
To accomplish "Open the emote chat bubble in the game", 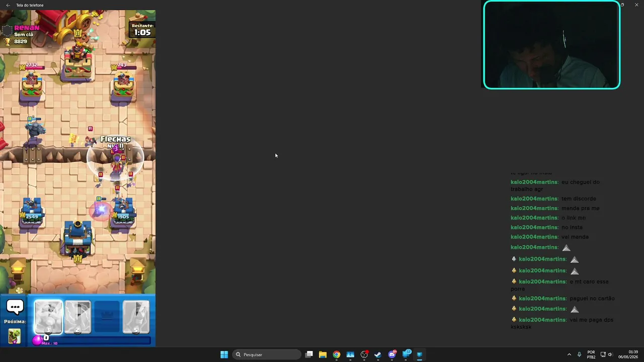I will coord(15,307).
